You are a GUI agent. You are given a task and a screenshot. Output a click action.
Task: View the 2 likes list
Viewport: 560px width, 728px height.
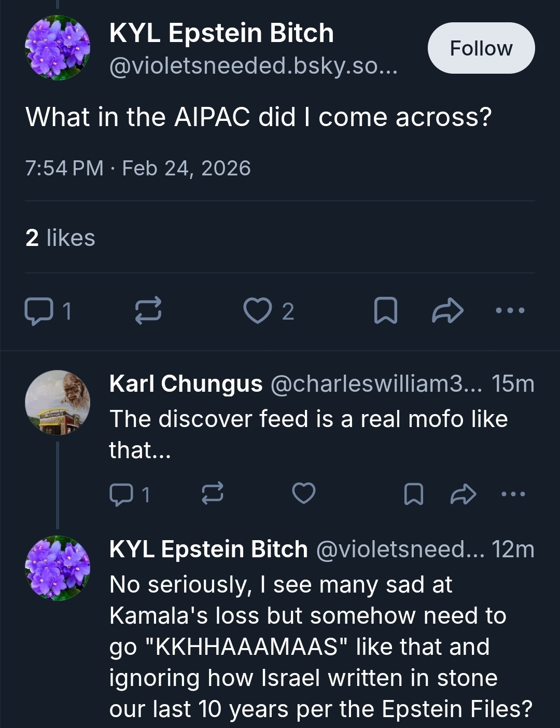click(x=60, y=238)
